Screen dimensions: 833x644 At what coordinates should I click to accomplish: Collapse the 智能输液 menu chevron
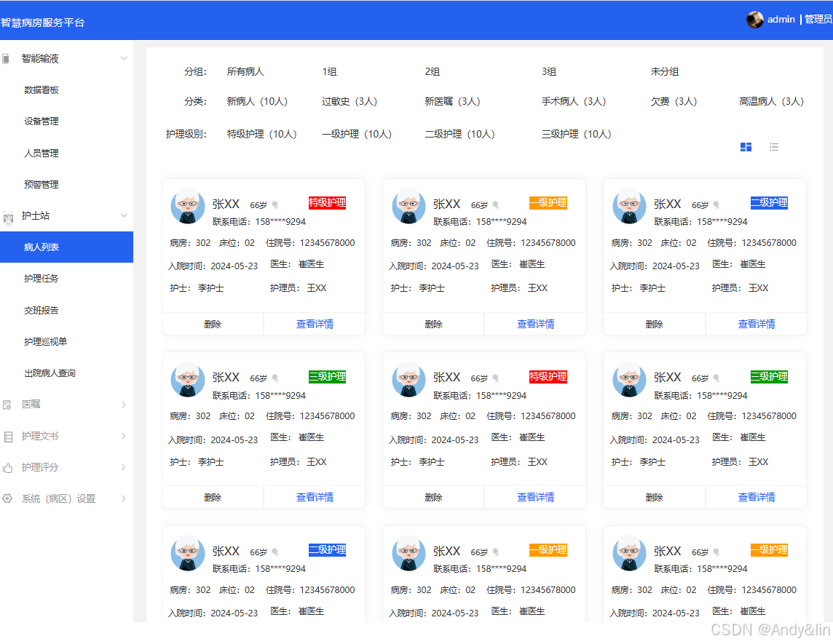(123, 58)
